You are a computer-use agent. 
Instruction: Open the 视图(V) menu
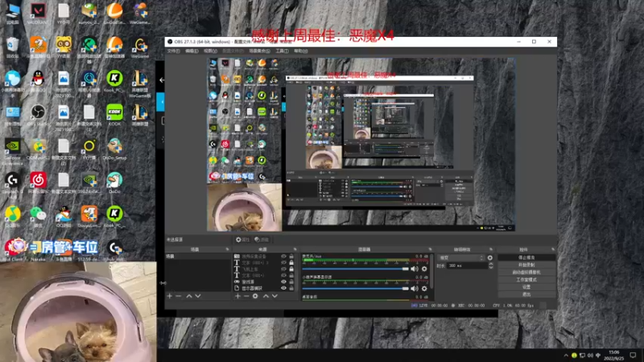[x=210, y=51]
